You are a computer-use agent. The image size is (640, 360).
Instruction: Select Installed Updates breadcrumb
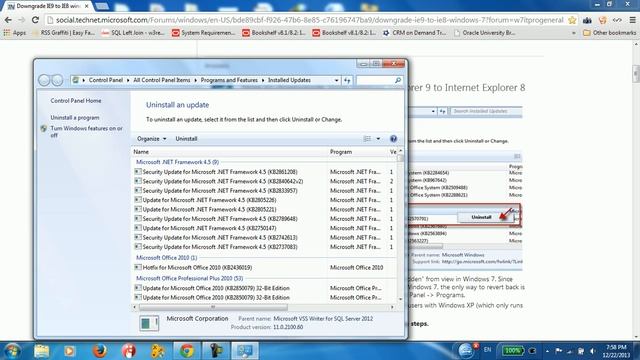pos(289,80)
